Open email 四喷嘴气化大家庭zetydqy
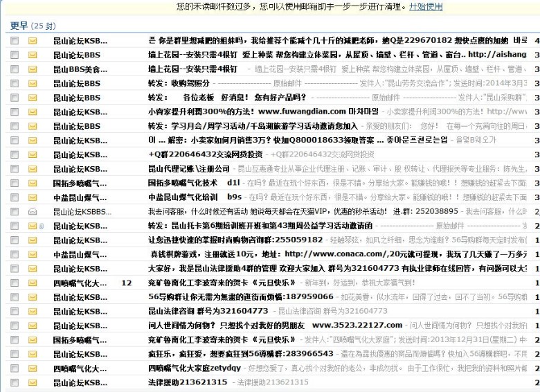540x392 pixels. coord(195,368)
